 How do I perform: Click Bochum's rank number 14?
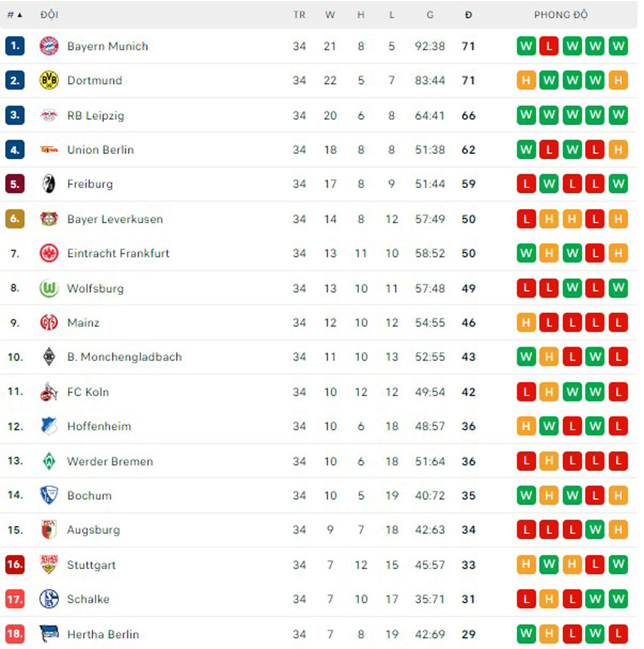(14, 496)
